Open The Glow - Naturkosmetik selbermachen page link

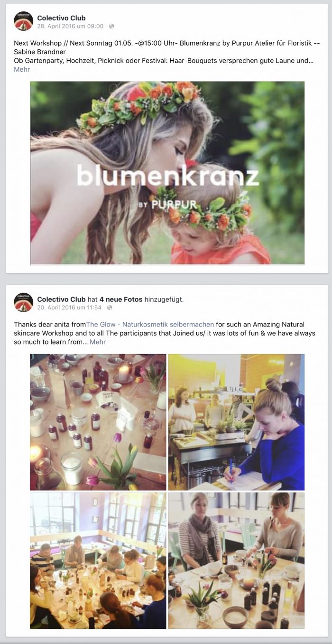[150, 325]
